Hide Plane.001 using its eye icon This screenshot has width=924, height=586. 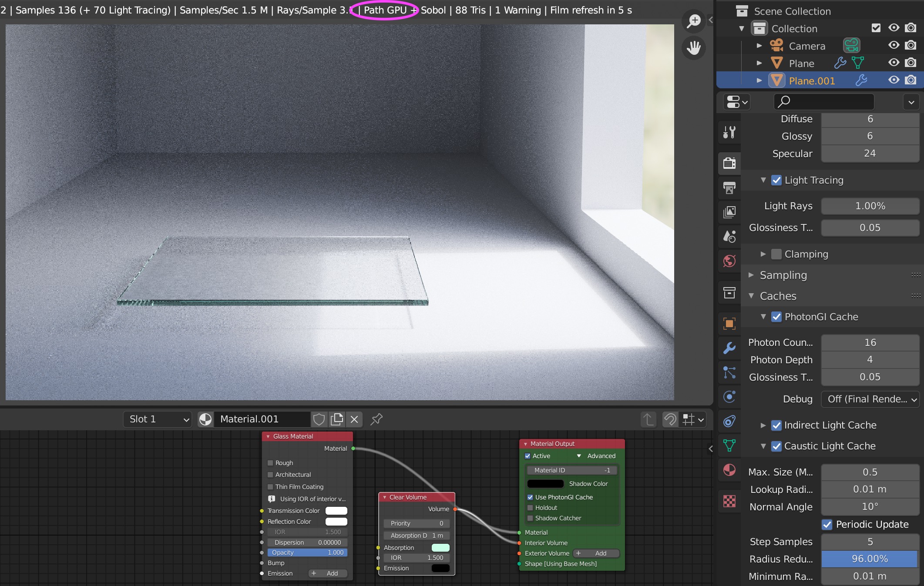click(894, 80)
